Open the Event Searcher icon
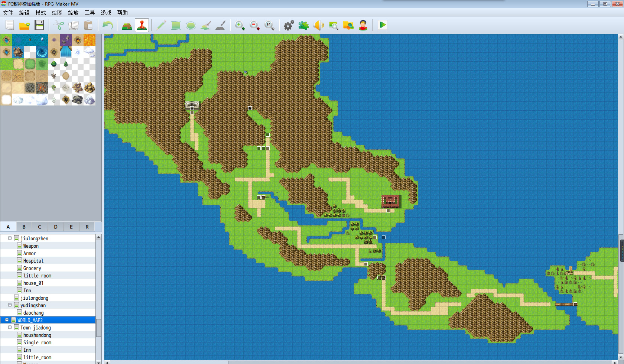Image resolution: width=624 pixels, height=364 pixels. click(x=334, y=25)
